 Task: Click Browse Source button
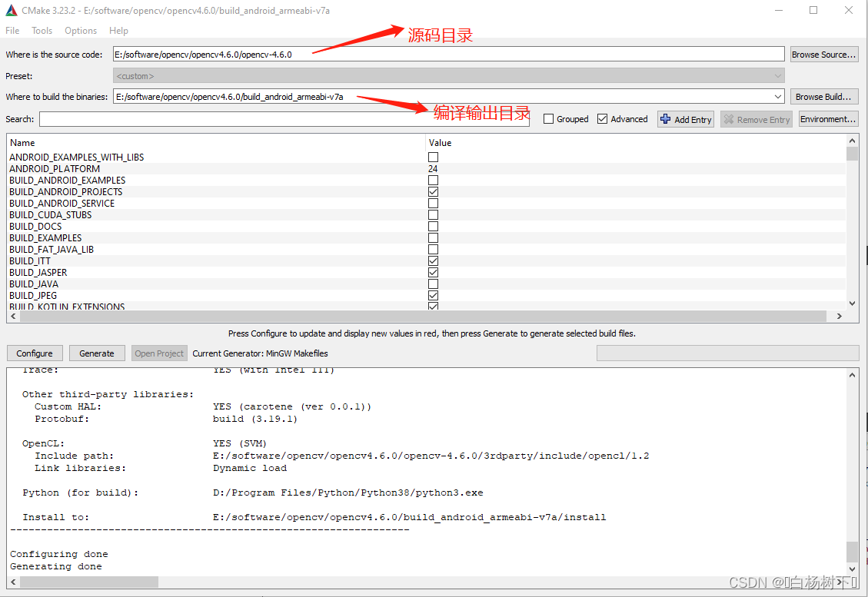823,55
